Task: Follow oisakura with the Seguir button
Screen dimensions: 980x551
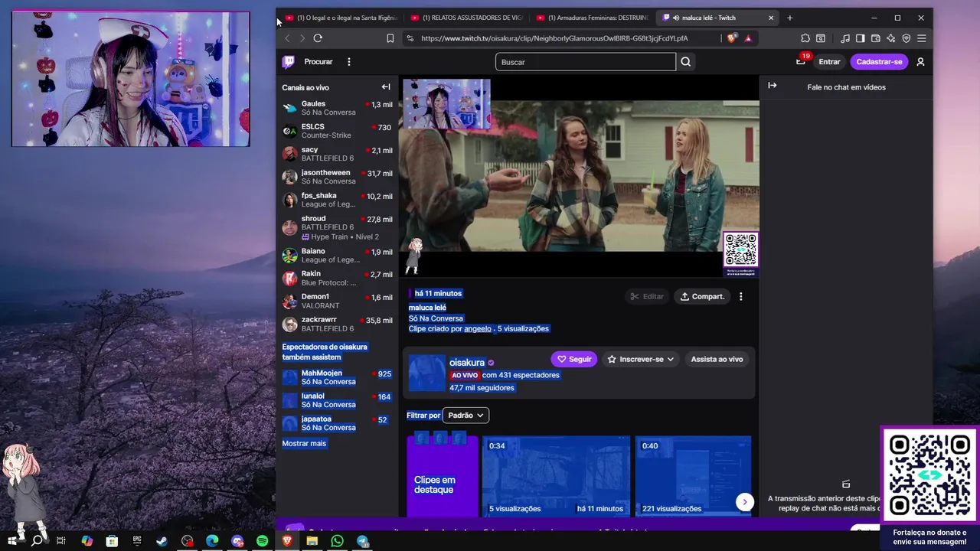Action: [574, 359]
